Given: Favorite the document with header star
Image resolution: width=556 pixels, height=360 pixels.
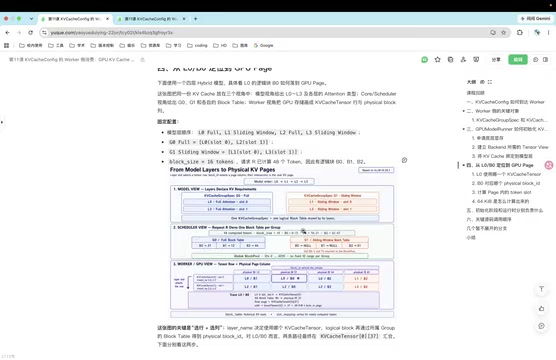Looking at the screenshot, I should click(438, 60).
